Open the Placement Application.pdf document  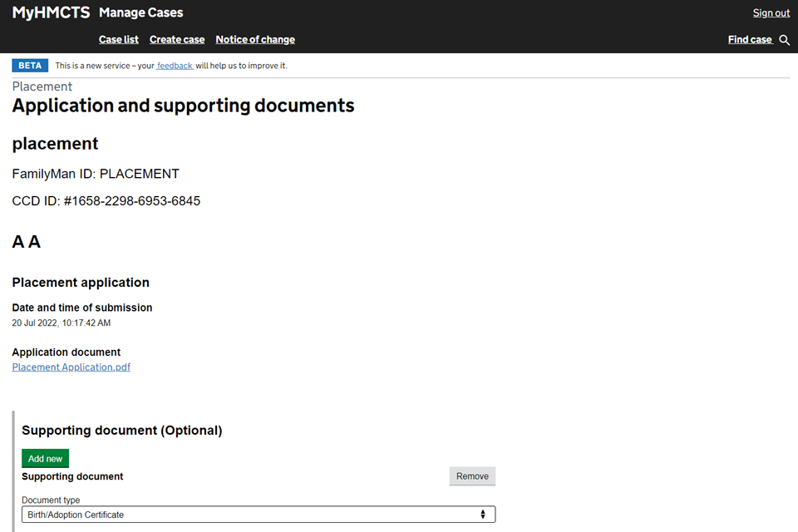(x=71, y=367)
